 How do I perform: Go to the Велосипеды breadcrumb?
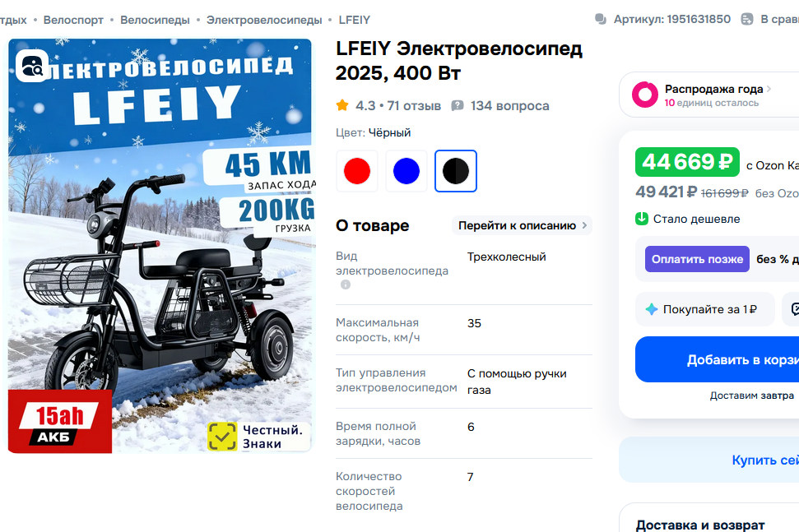(x=155, y=20)
